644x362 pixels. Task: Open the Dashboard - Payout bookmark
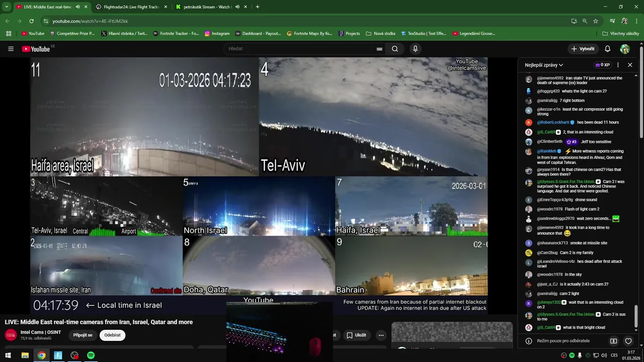coord(258,34)
